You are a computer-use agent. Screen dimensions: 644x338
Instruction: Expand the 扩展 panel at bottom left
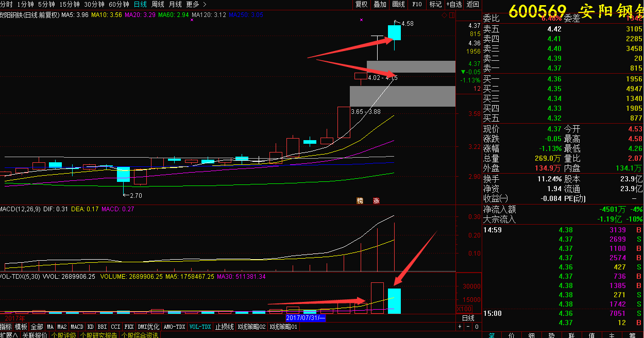pos(9,335)
